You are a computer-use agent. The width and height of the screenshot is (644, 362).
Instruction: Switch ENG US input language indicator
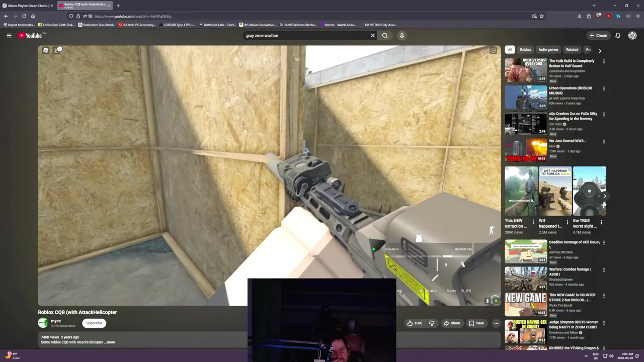(596, 356)
